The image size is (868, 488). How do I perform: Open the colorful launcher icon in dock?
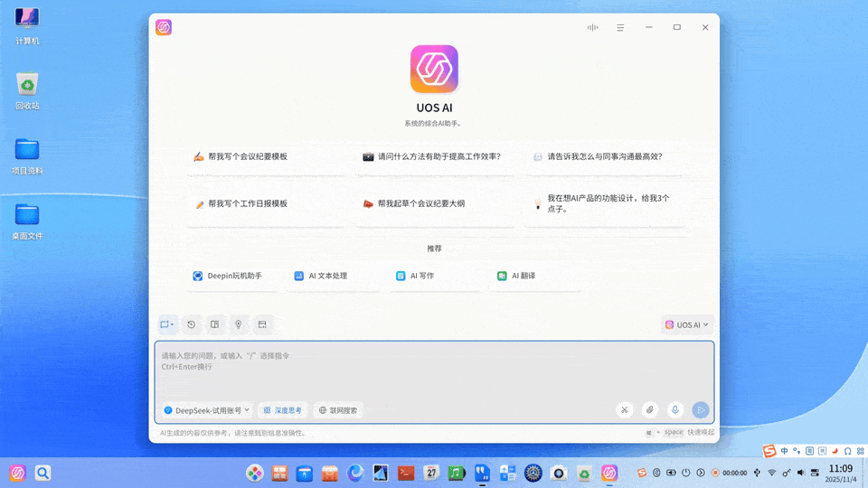tap(255, 473)
